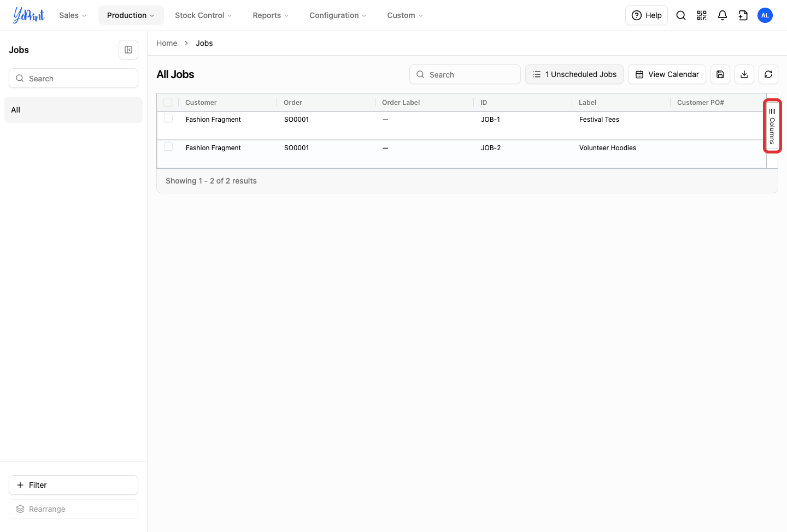Open the global search magnifier icon
Image resolution: width=787 pixels, height=532 pixels.
click(x=681, y=15)
